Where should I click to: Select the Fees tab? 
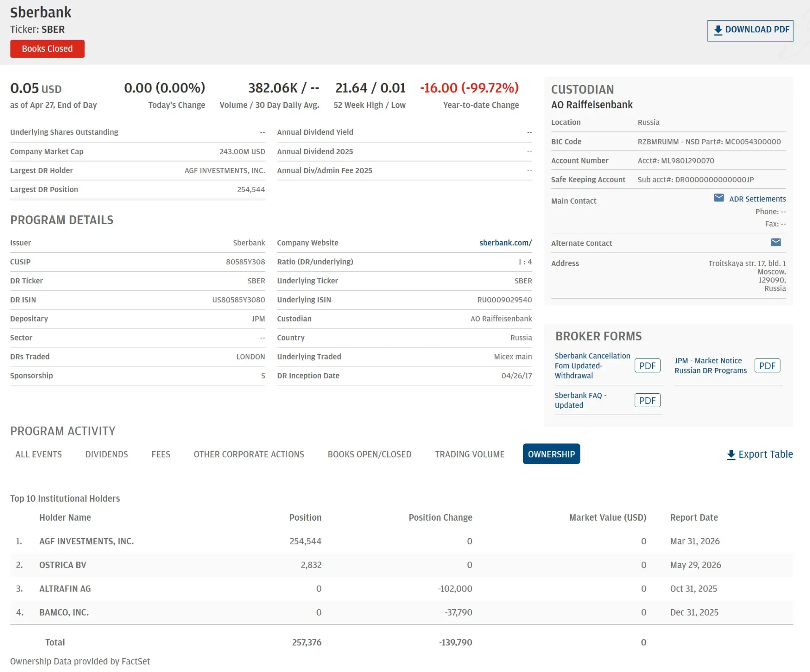(161, 454)
